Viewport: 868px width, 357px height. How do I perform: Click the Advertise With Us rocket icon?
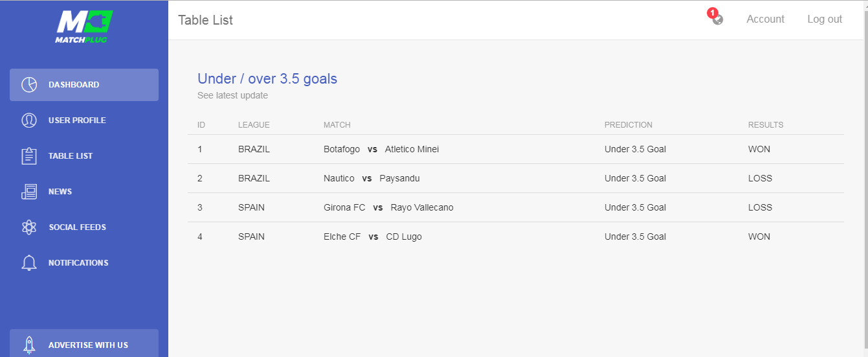click(x=28, y=345)
